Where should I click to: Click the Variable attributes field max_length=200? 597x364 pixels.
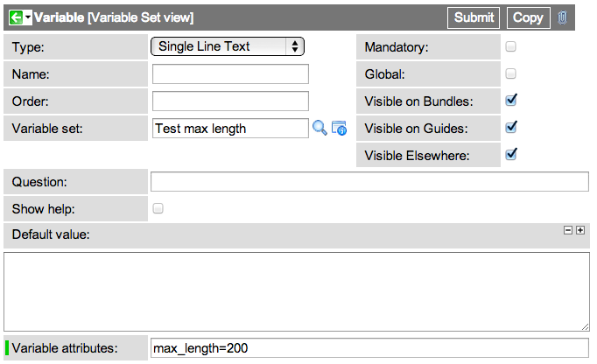tap(369, 348)
